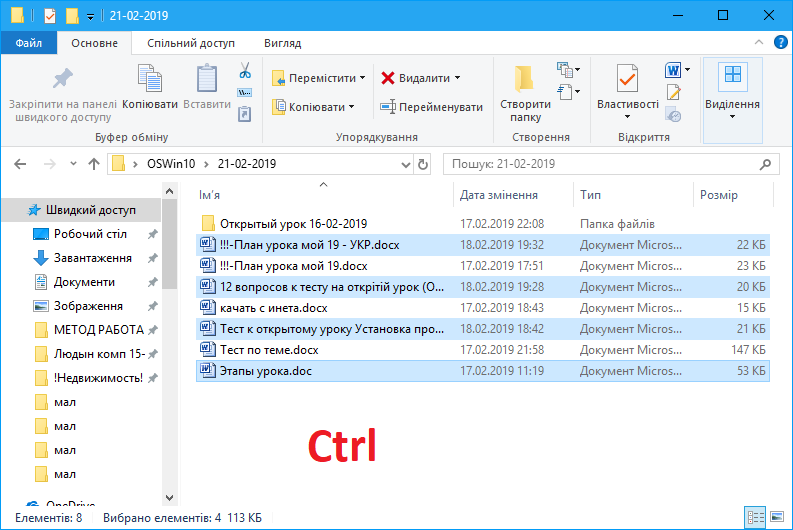Click the History icon in Відкриття

673,115
